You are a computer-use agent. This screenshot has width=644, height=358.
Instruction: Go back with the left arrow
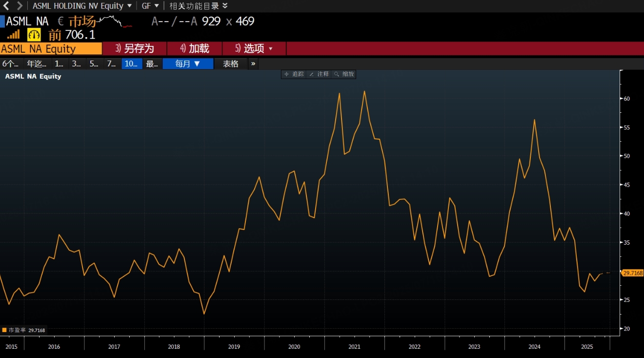[6, 6]
